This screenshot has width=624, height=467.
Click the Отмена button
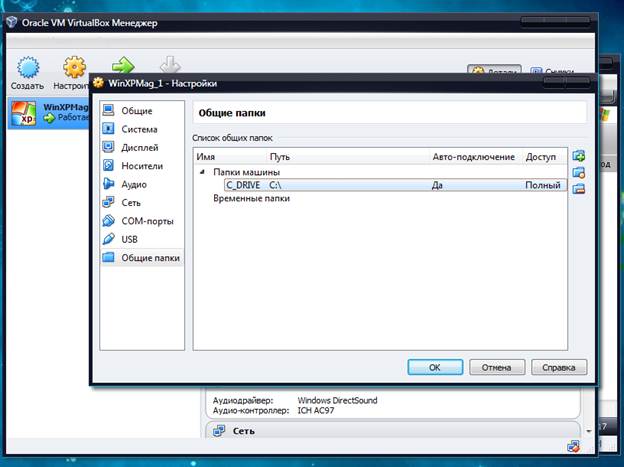pos(497,367)
